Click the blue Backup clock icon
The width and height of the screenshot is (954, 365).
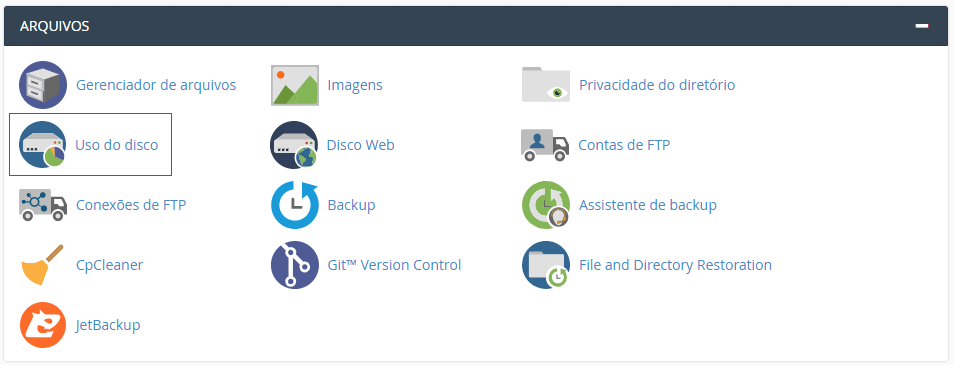coord(294,205)
